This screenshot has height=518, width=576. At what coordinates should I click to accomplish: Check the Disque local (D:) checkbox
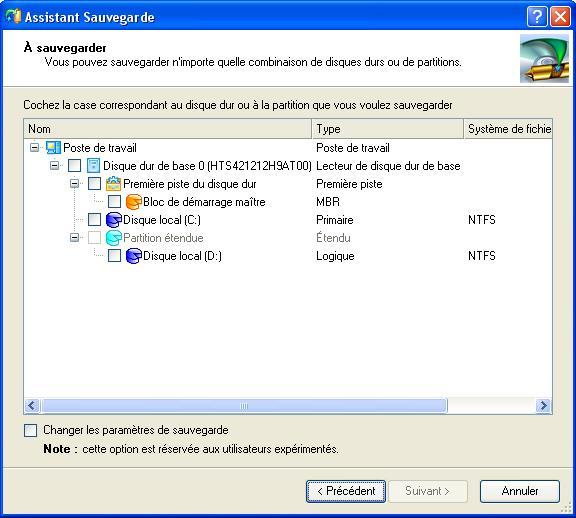[x=114, y=256]
